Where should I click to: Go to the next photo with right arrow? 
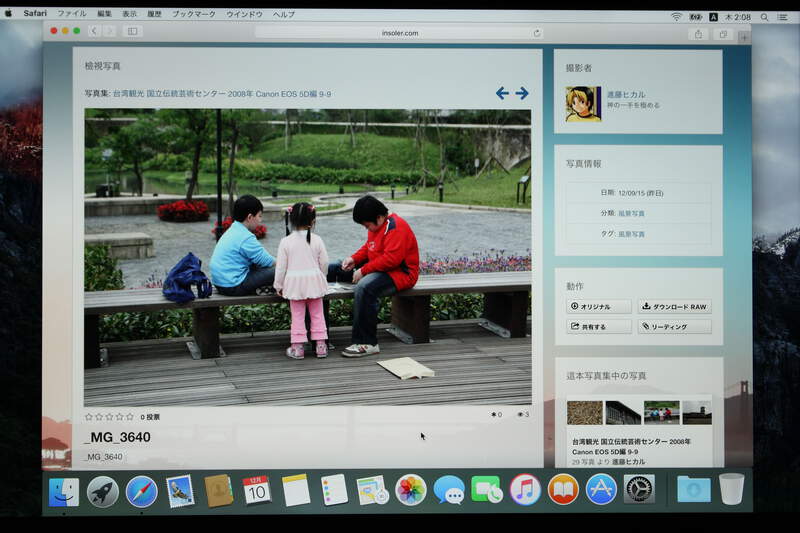click(x=522, y=93)
